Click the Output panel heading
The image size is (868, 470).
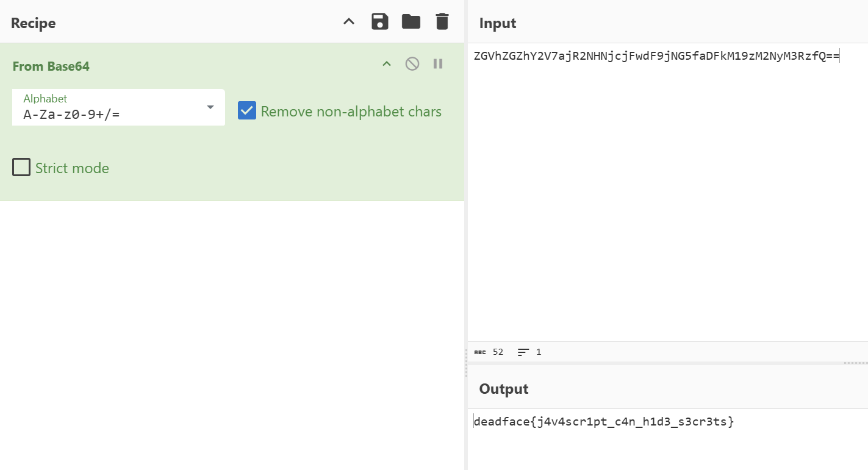pos(504,389)
